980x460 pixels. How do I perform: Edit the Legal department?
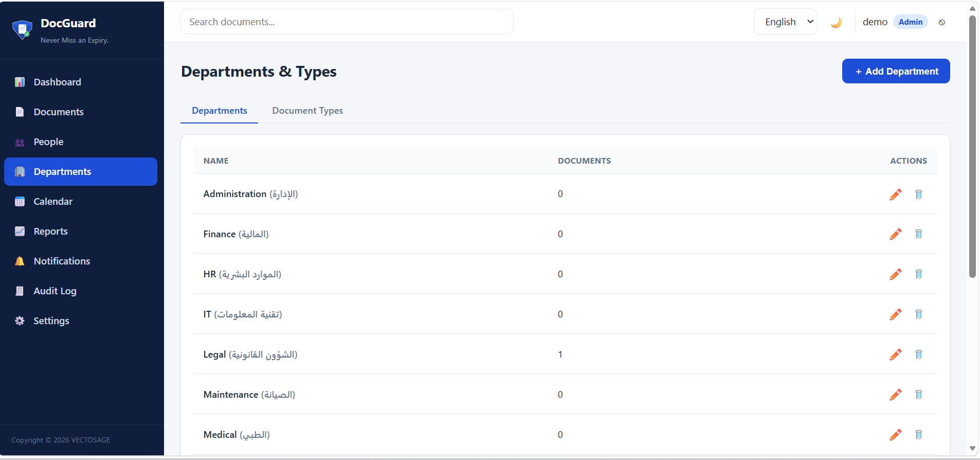click(896, 355)
